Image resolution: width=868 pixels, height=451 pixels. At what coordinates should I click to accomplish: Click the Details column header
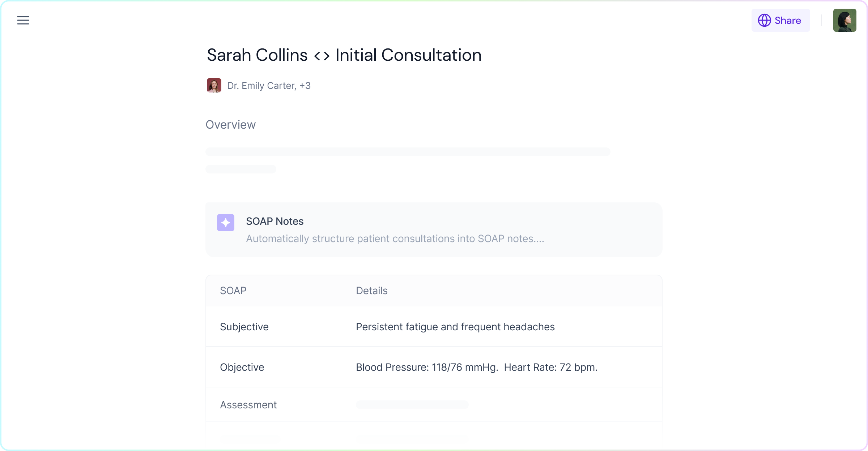[x=371, y=291]
